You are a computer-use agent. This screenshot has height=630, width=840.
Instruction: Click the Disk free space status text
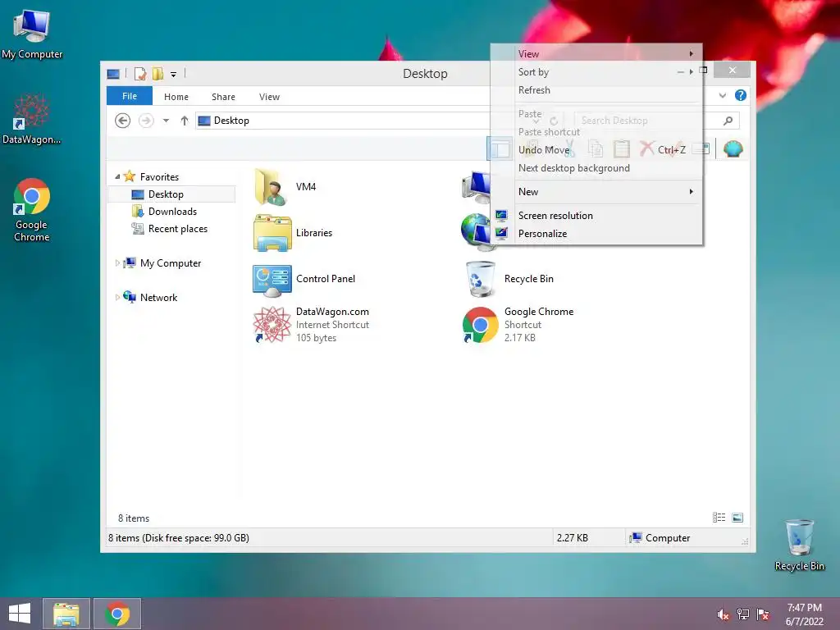tap(178, 538)
